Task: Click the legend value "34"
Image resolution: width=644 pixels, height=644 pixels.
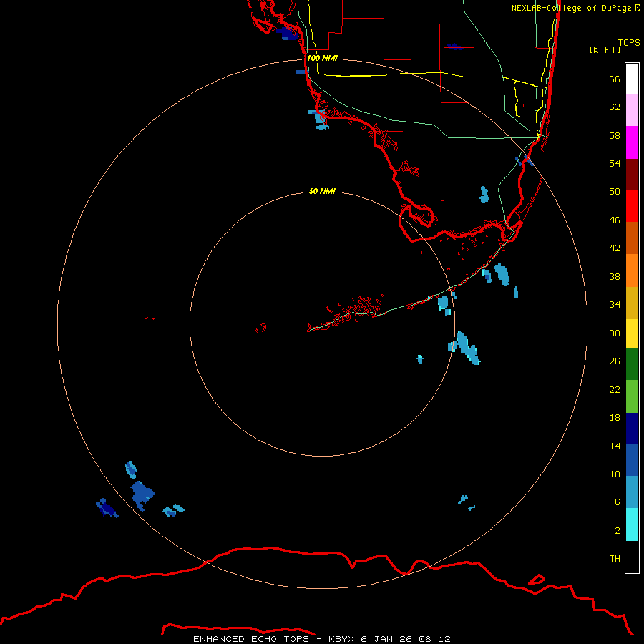Action: [x=615, y=305]
